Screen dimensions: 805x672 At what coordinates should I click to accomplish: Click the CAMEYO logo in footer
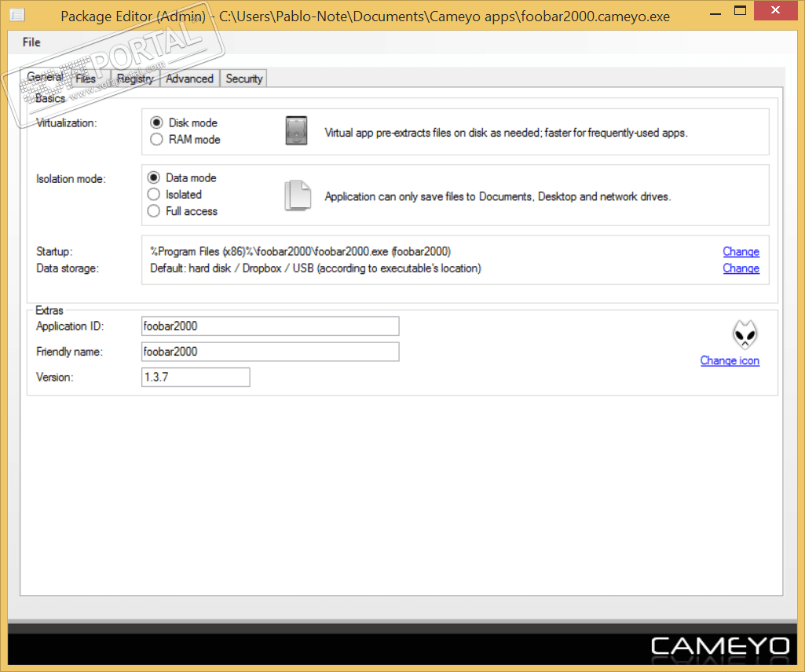[x=719, y=646]
